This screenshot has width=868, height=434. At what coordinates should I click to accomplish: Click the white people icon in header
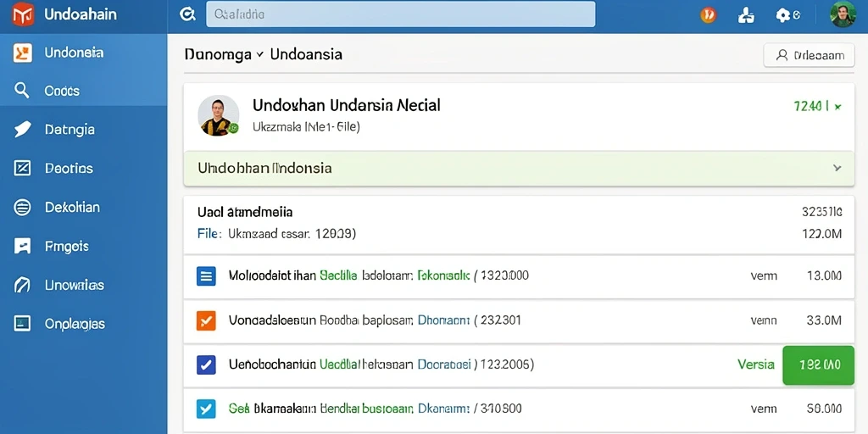click(746, 15)
